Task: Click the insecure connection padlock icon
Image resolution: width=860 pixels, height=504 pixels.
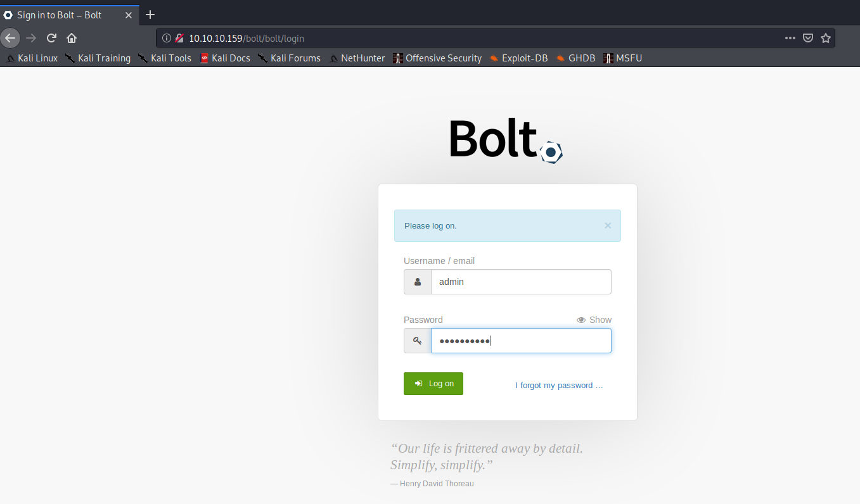Action: pos(179,38)
